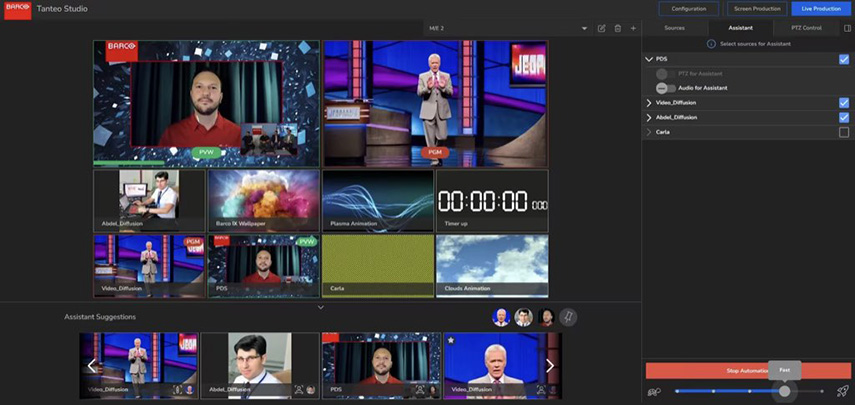The width and height of the screenshot is (855, 405).
Task: Expand the Abdel_Diffusion source row
Action: (x=649, y=117)
